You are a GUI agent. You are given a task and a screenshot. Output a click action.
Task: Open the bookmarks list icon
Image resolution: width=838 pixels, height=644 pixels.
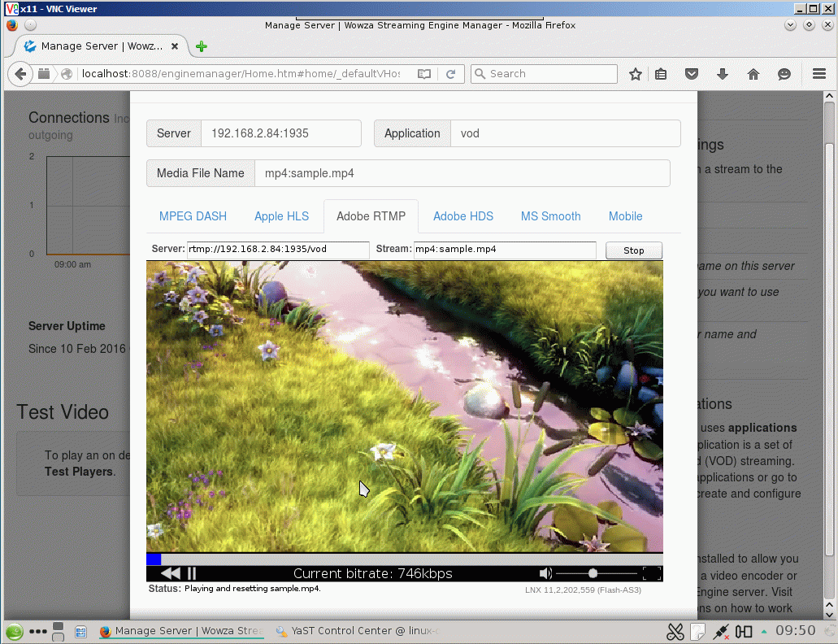click(x=661, y=74)
